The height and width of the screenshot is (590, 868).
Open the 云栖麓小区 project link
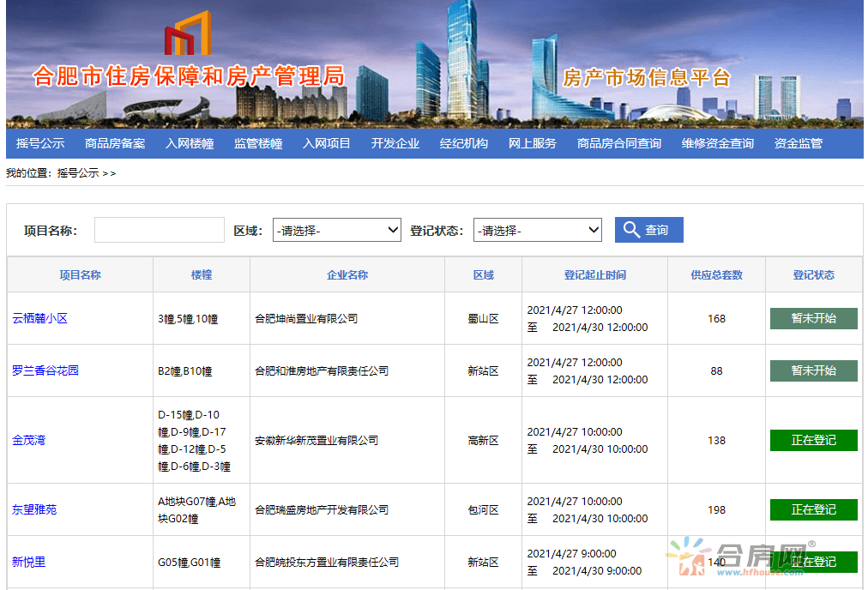point(39,318)
